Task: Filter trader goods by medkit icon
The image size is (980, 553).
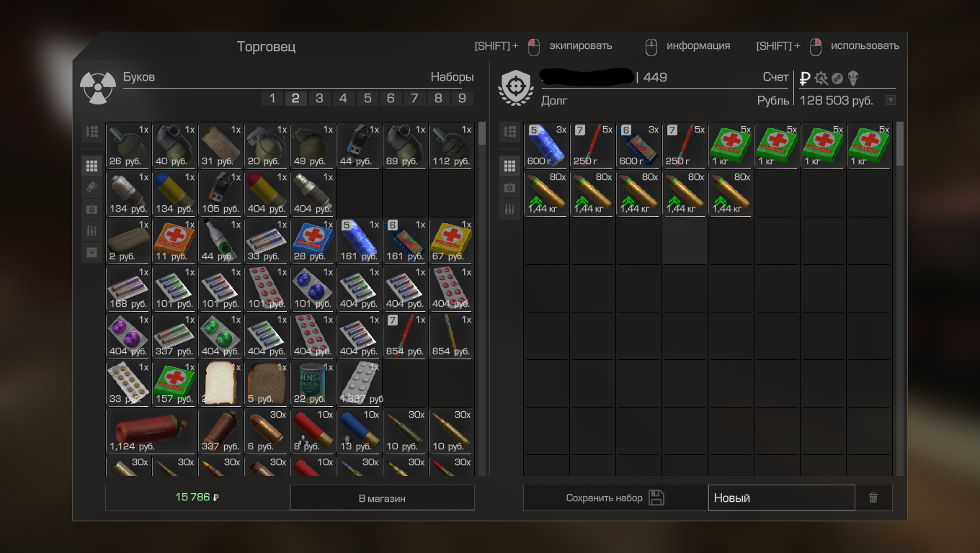Action: point(92,210)
